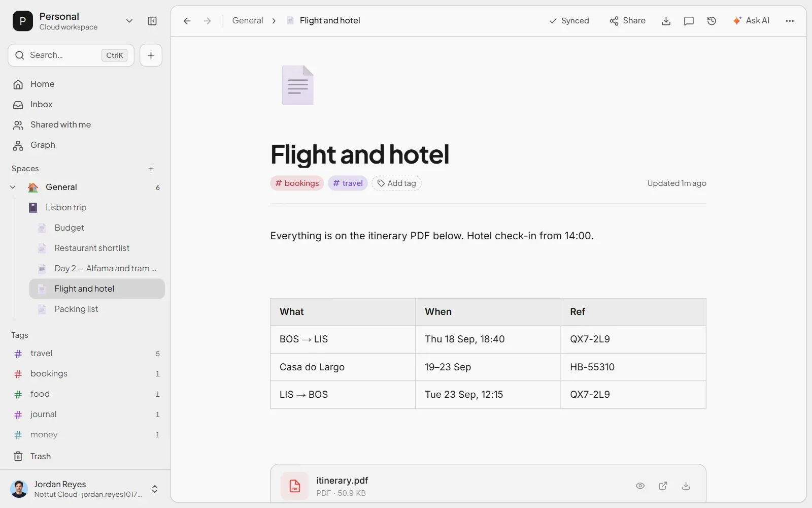Click the Share button
This screenshot has width=812, height=508.
[x=627, y=21]
